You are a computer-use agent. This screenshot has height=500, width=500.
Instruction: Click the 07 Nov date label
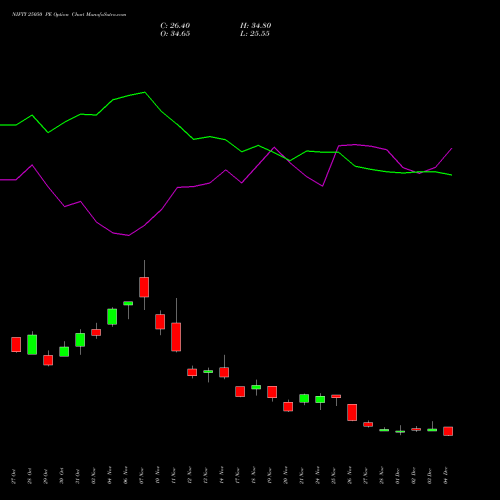tap(141, 476)
